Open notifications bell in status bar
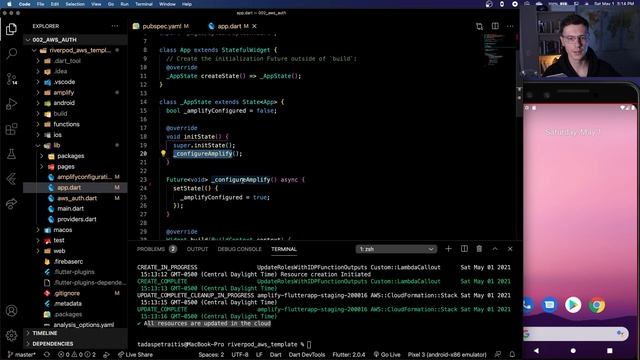This screenshot has height=360, width=640. (x=512, y=354)
